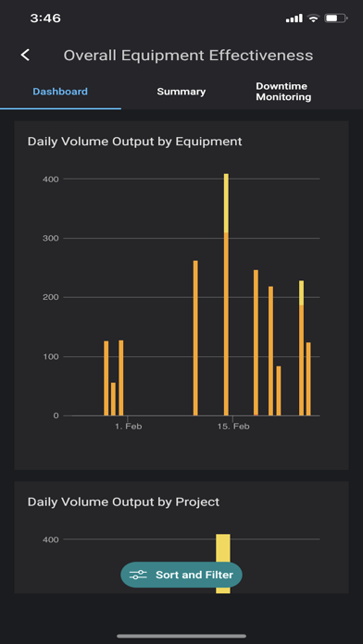The height and width of the screenshot is (644, 363).
Task: Tap the Overall Equipment Effectiveness title
Action: (188, 56)
